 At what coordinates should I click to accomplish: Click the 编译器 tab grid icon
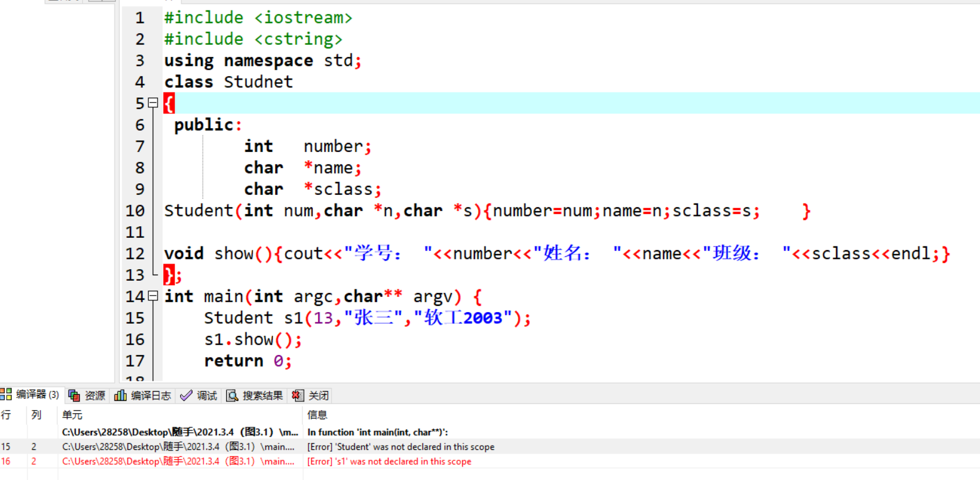tap(6, 394)
